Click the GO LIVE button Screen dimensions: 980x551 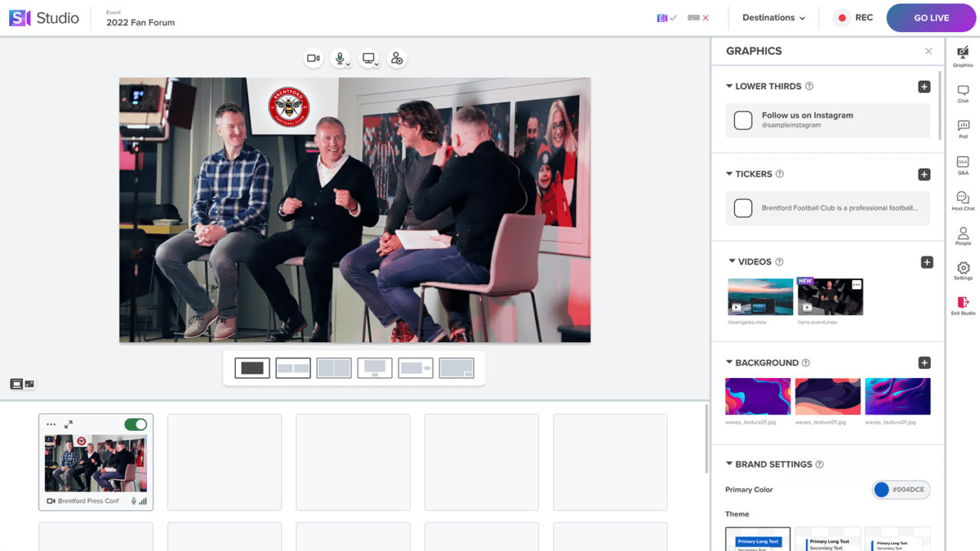click(931, 18)
